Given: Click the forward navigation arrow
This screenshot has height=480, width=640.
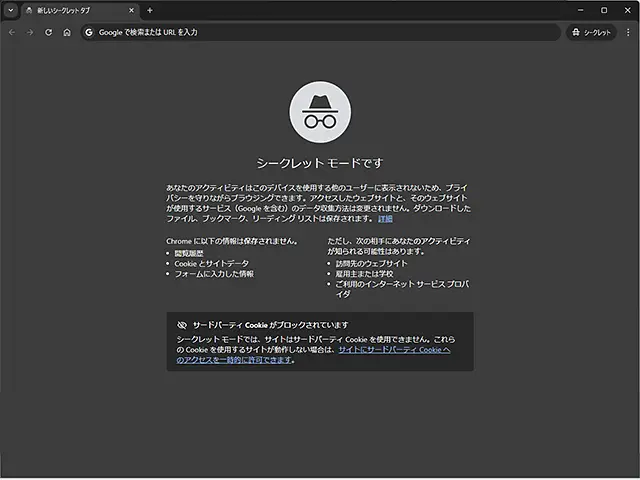Looking at the screenshot, I should click(30, 32).
